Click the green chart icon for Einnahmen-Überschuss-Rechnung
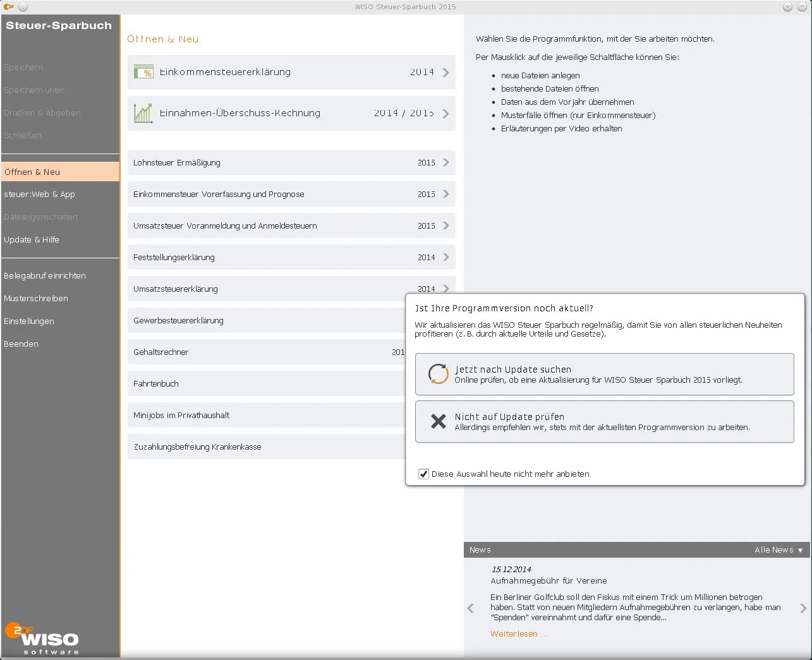Image resolution: width=812 pixels, height=660 pixels. tap(143, 113)
